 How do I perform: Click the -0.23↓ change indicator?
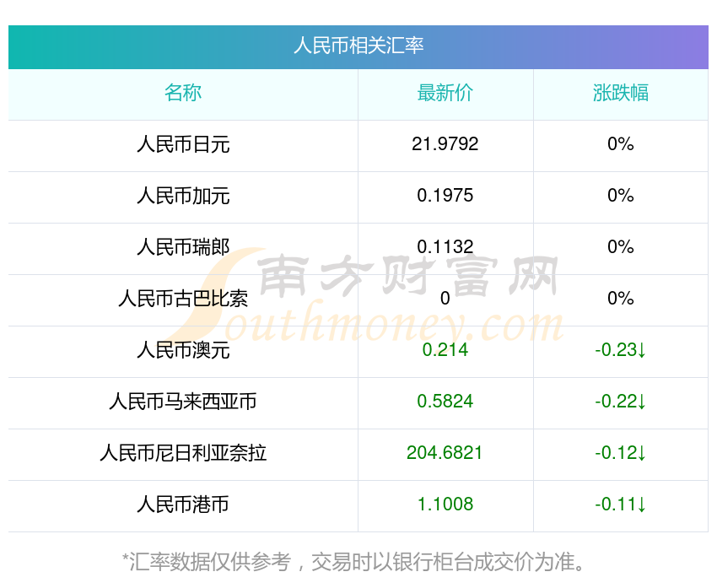[x=621, y=350]
